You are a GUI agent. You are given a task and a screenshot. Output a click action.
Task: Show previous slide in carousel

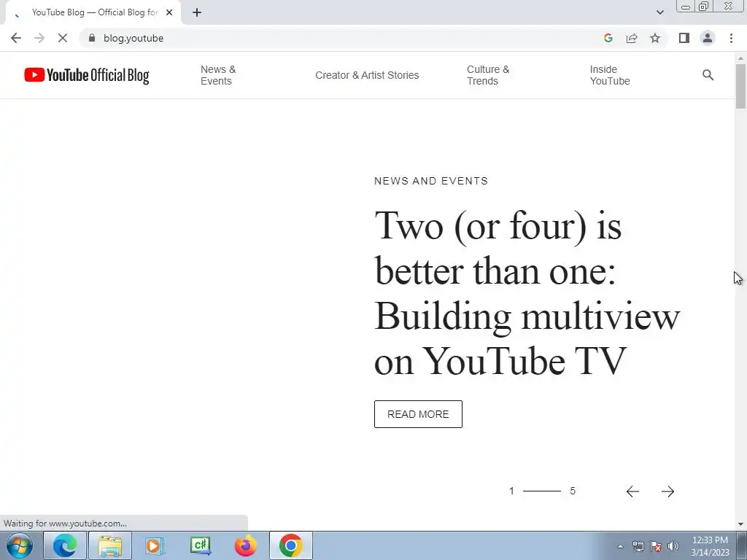click(632, 491)
